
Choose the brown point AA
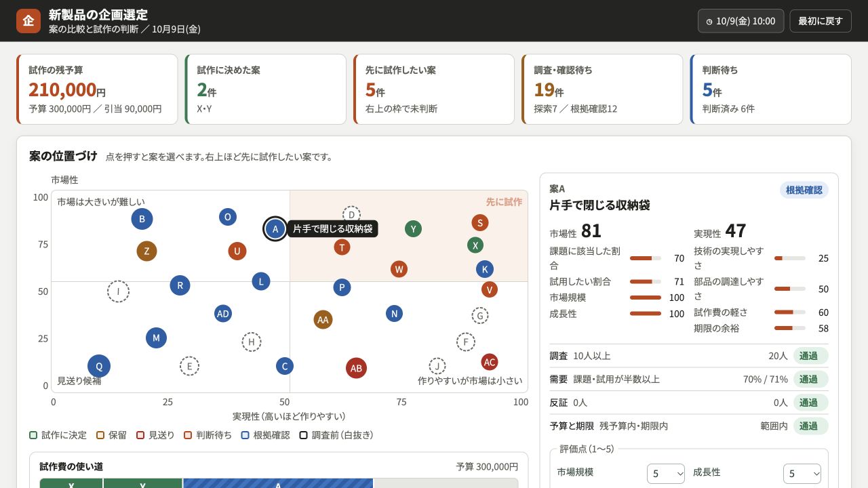click(x=323, y=320)
